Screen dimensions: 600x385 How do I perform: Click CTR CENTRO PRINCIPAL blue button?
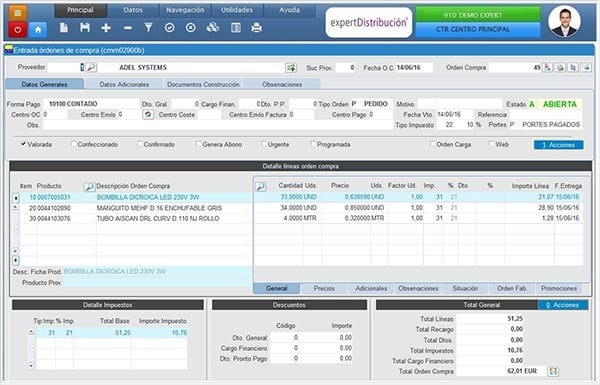(x=478, y=29)
